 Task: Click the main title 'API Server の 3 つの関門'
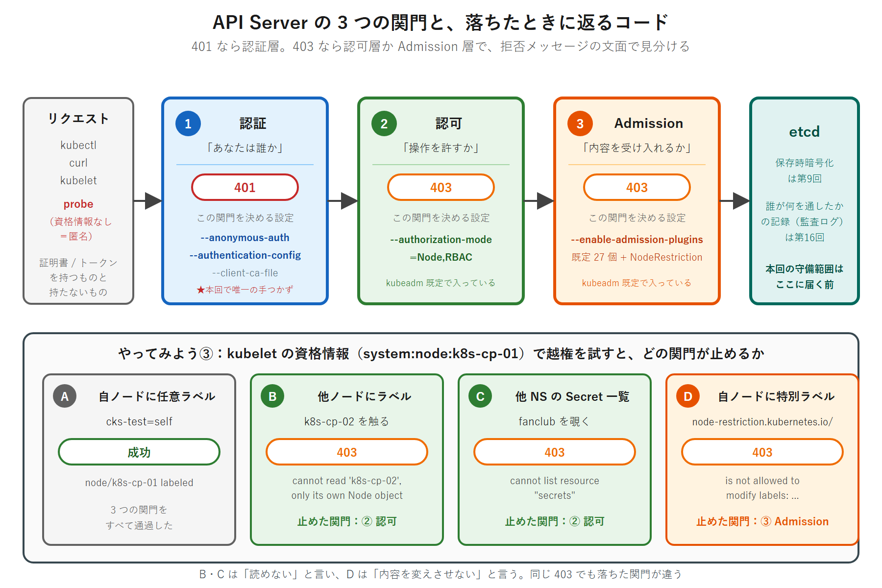(441, 23)
